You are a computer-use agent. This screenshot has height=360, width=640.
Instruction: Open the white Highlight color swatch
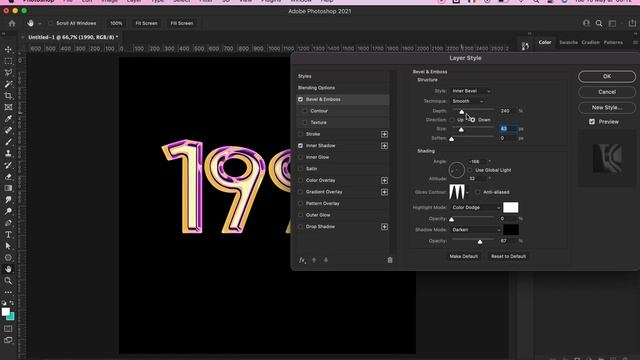coord(511,207)
